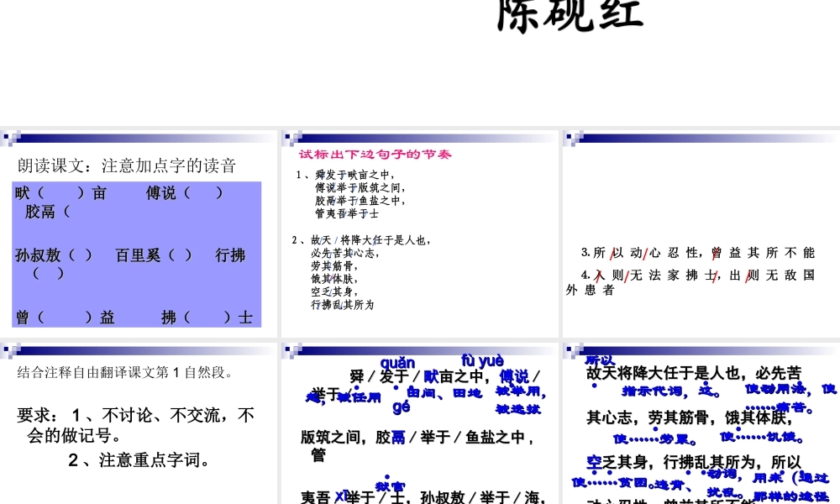Click the word 行拂 in the purple box

[x=230, y=255]
